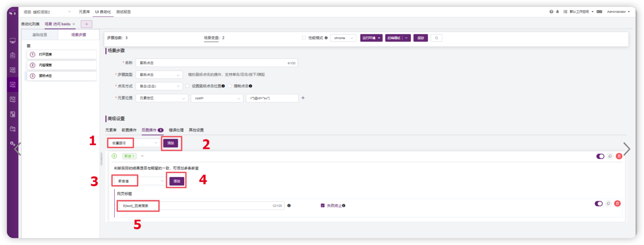Click the 保存 button

click(421, 38)
